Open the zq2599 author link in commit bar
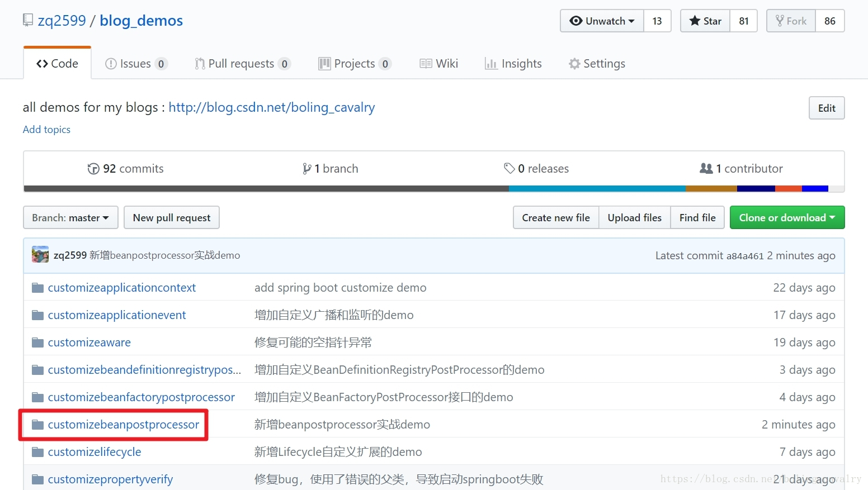Screen dimensions: 868x490 70,255
